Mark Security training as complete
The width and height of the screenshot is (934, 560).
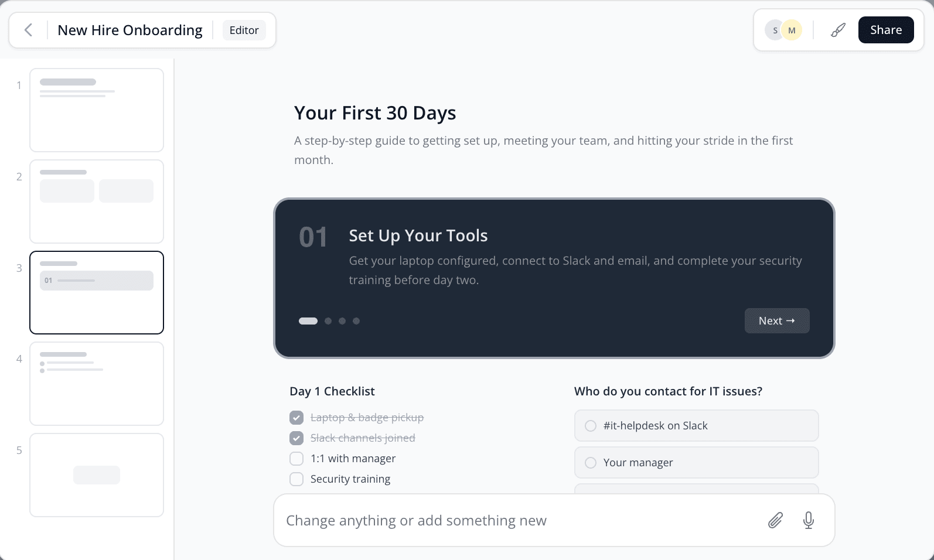tap(296, 479)
